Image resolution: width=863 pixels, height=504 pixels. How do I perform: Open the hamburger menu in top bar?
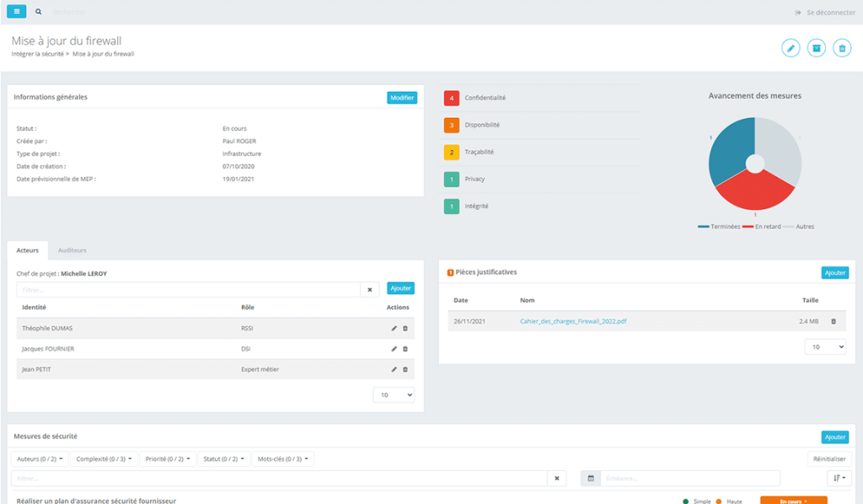coord(17,12)
